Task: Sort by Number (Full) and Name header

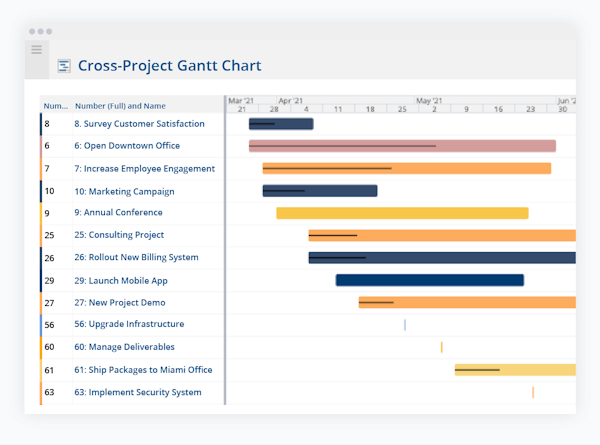Action: 120,106
